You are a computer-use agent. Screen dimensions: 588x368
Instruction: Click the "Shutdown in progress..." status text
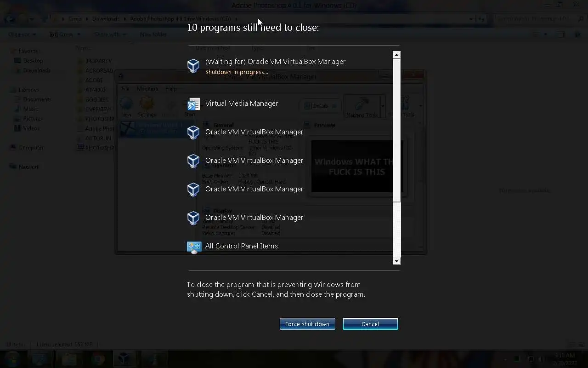click(x=237, y=72)
